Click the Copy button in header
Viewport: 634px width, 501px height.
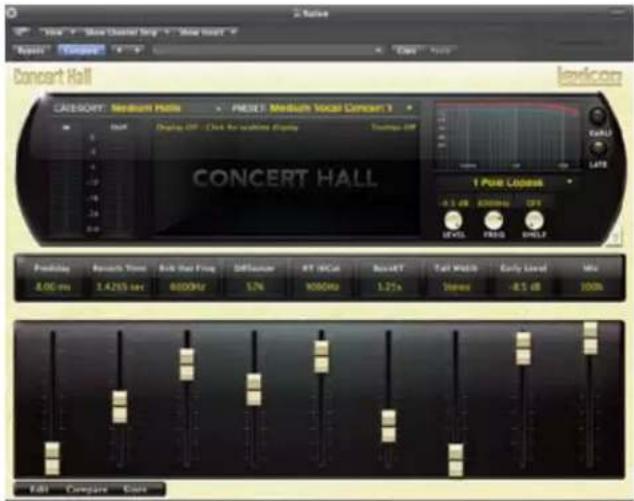pyautogui.click(x=407, y=51)
